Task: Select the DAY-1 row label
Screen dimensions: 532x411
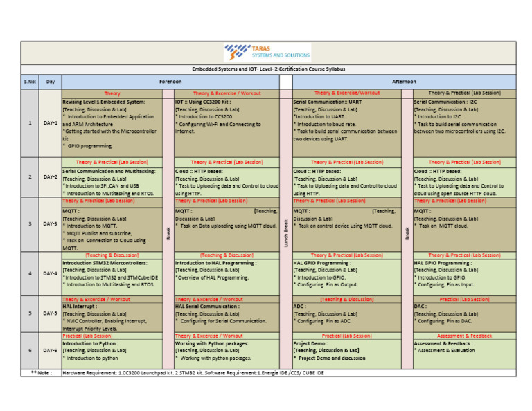Action: (51, 123)
